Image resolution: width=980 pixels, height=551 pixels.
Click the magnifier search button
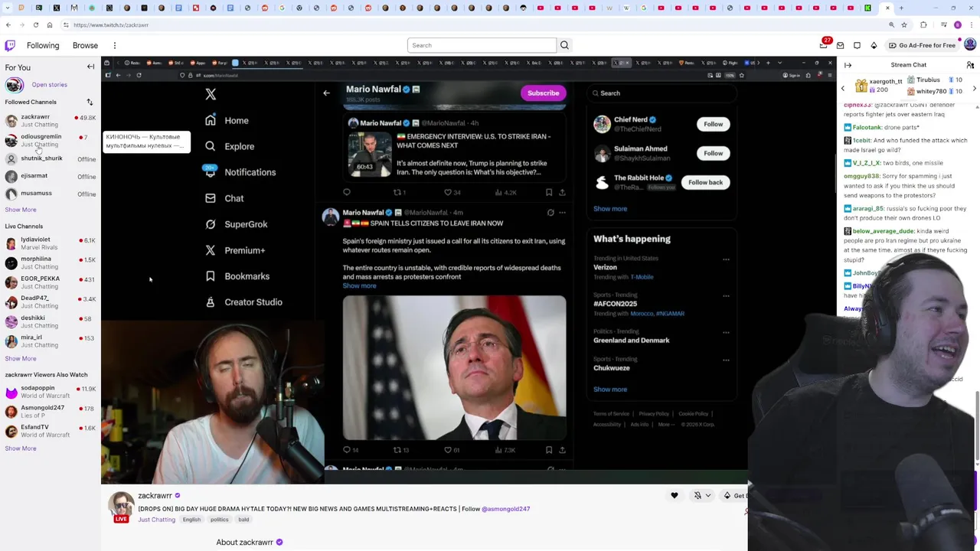(564, 45)
